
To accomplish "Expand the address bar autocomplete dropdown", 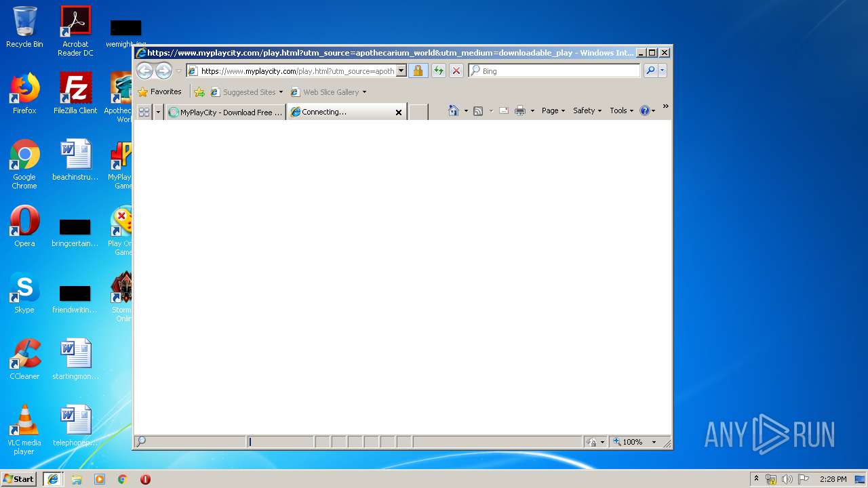I will (x=401, y=71).
